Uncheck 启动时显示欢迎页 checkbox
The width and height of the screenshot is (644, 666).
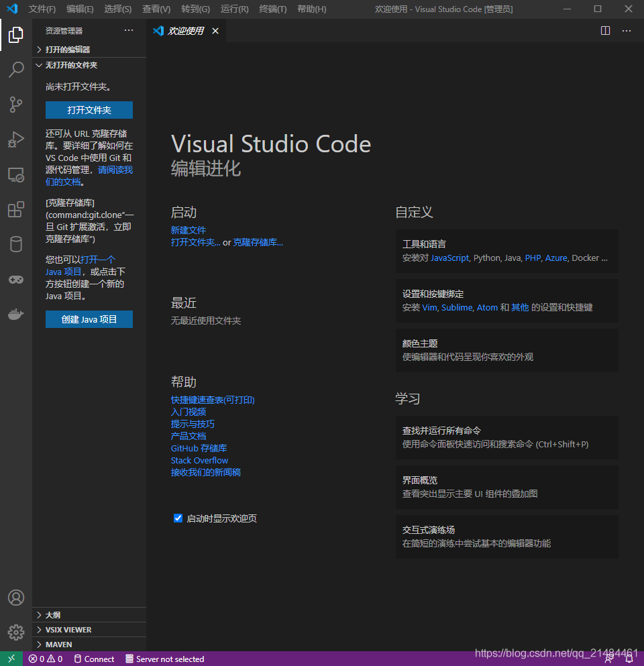pos(178,518)
